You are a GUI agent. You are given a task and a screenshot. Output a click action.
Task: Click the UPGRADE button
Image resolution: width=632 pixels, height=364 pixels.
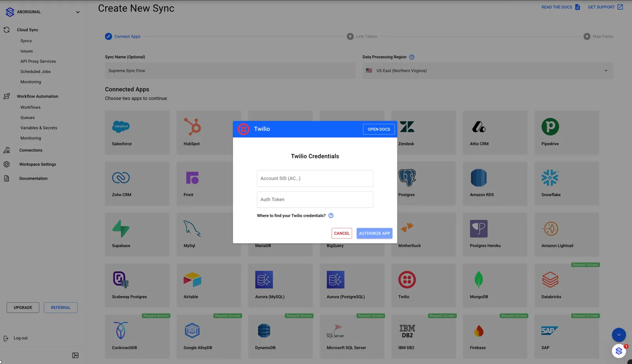click(23, 308)
